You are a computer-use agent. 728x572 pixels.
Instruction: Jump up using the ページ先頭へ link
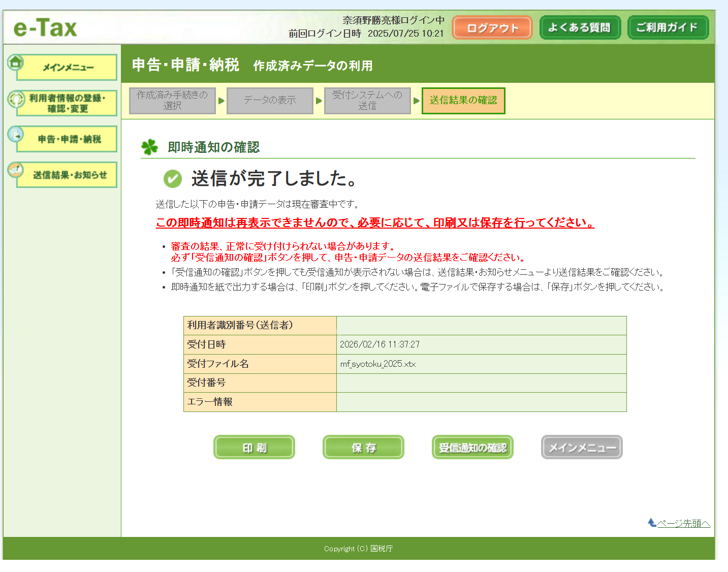point(683,523)
